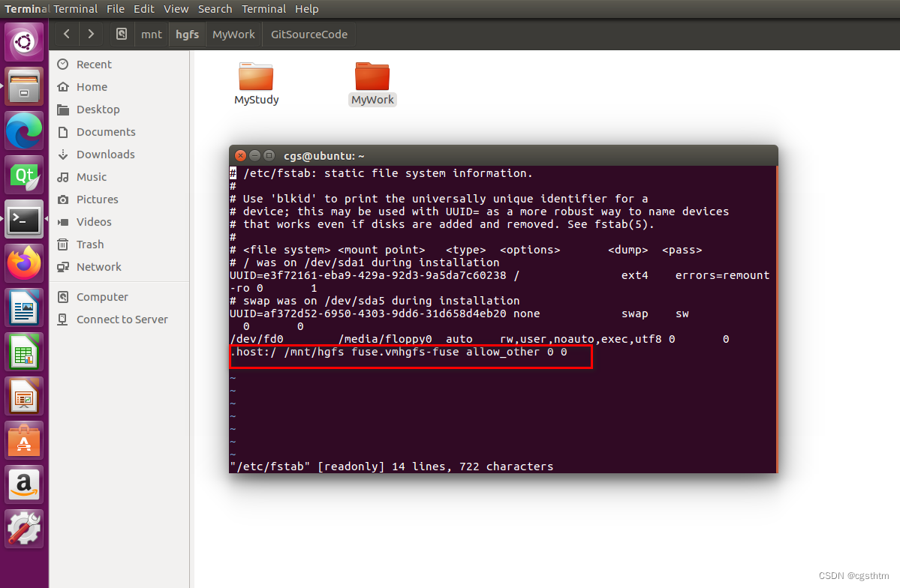Open Firefox from the dock

(x=24, y=262)
